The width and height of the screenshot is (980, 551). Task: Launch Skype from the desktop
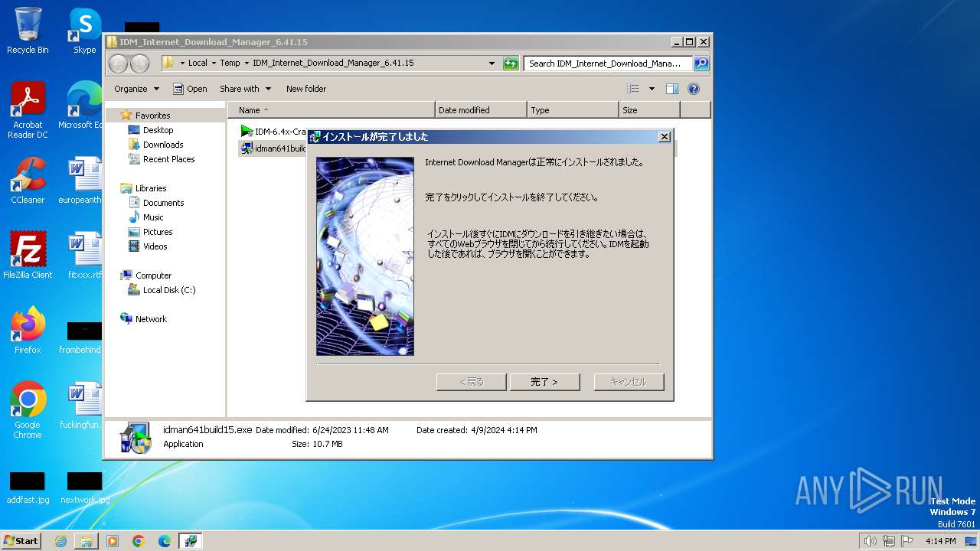point(84,31)
